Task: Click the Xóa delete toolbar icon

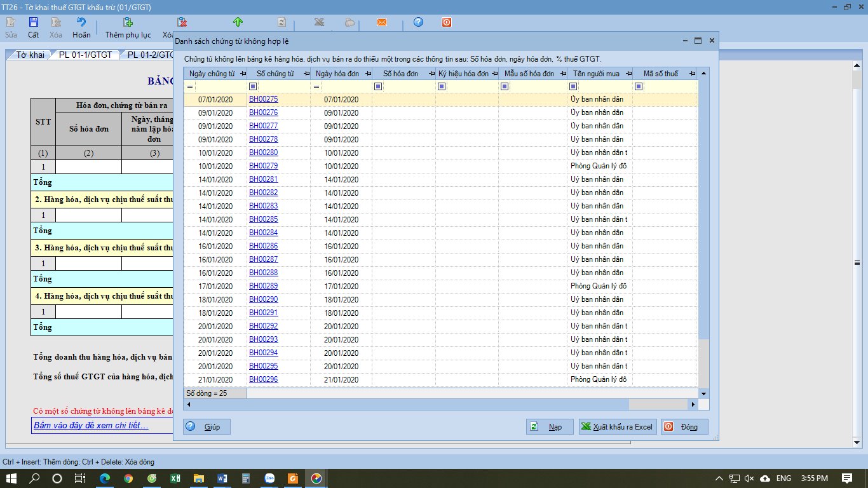Action: (x=56, y=22)
